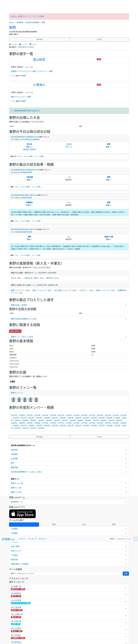Open the Download on the App Store badge
The width and height of the screenshot is (138, 644).
point(22,513)
